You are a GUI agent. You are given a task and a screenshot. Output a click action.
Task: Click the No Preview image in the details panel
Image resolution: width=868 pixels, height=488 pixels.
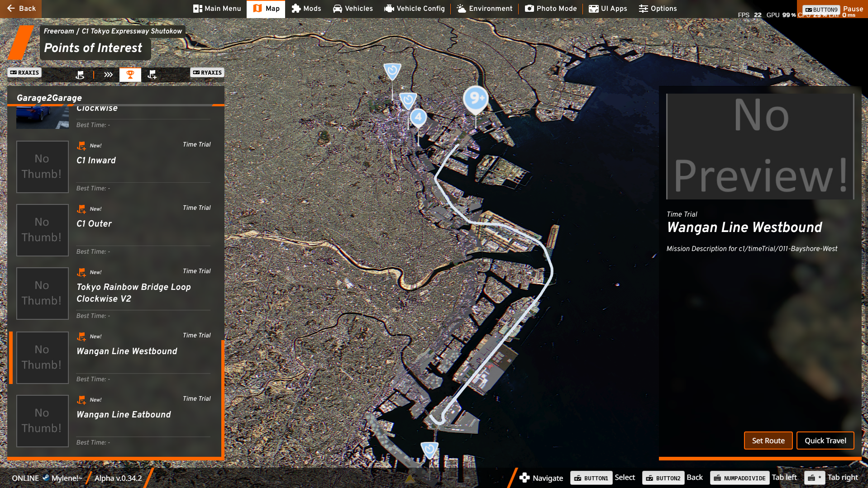point(760,147)
